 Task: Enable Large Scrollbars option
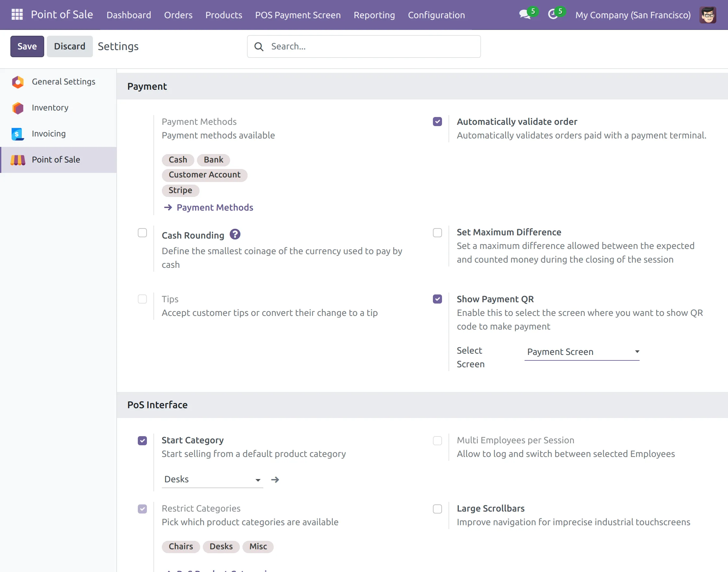[437, 509]
